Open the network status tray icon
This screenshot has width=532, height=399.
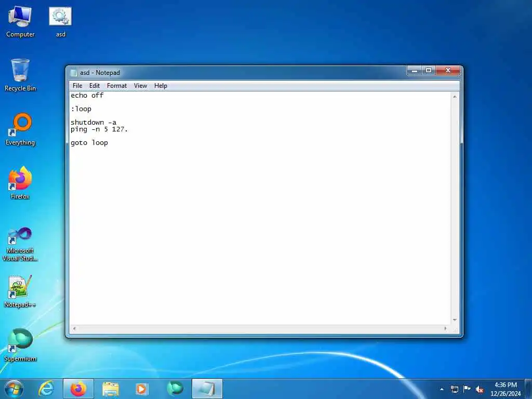pyautogui.click(x=454, y=389)
